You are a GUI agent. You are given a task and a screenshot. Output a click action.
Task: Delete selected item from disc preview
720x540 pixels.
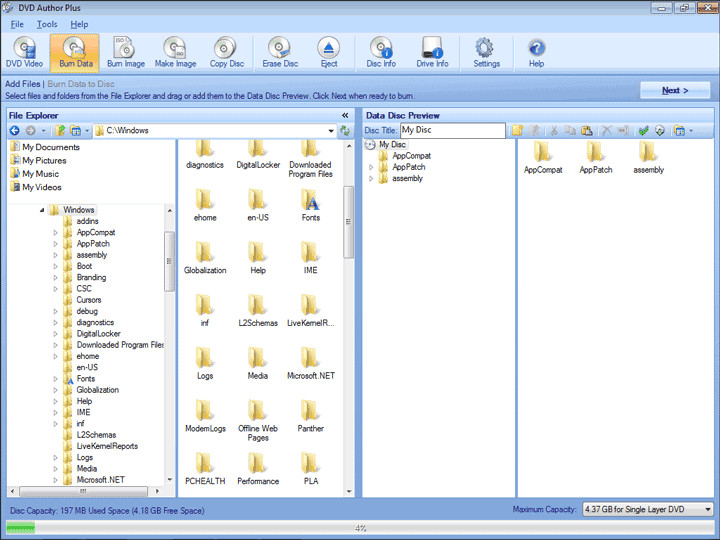(607, 130)
